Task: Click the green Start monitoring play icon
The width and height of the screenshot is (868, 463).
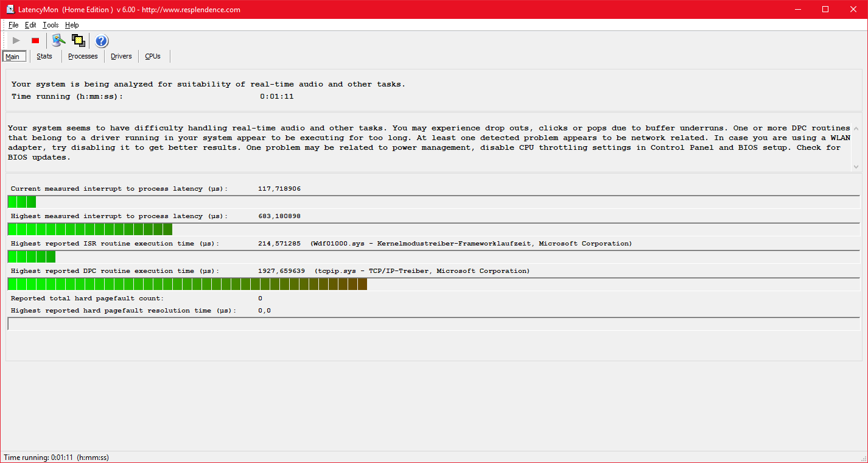Action: (x=16, y=41)
